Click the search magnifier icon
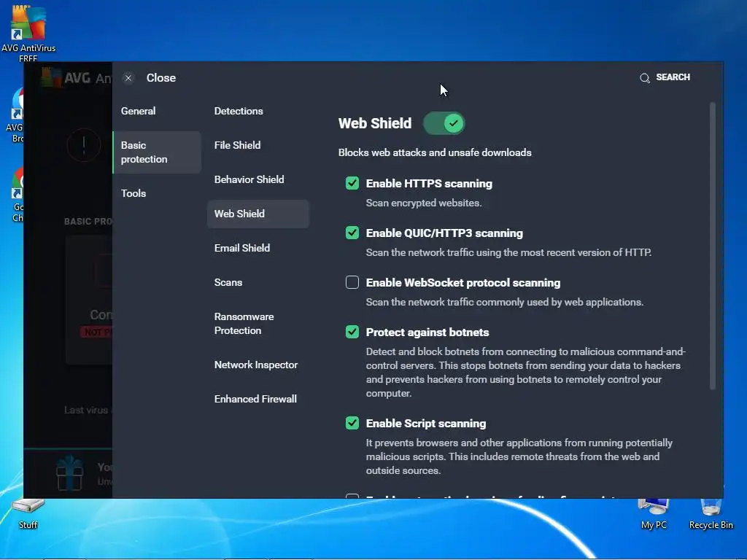This screenshot has width=747, height=560. tap(645, 78)
